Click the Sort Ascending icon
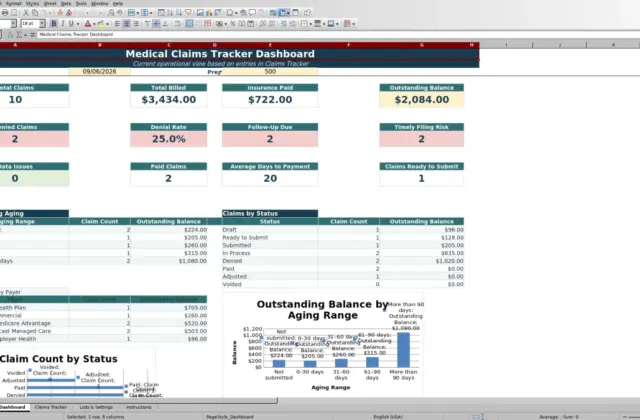The image size is (640, 420). (170, 13)
